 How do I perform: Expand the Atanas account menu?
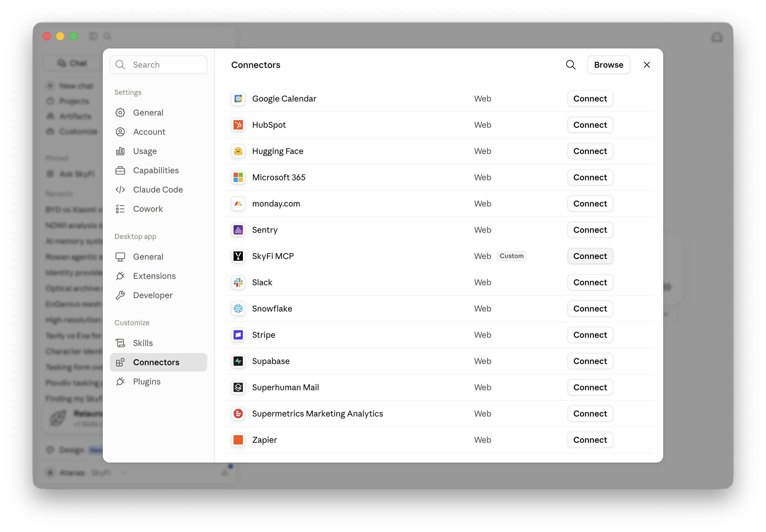coord(86,473)
